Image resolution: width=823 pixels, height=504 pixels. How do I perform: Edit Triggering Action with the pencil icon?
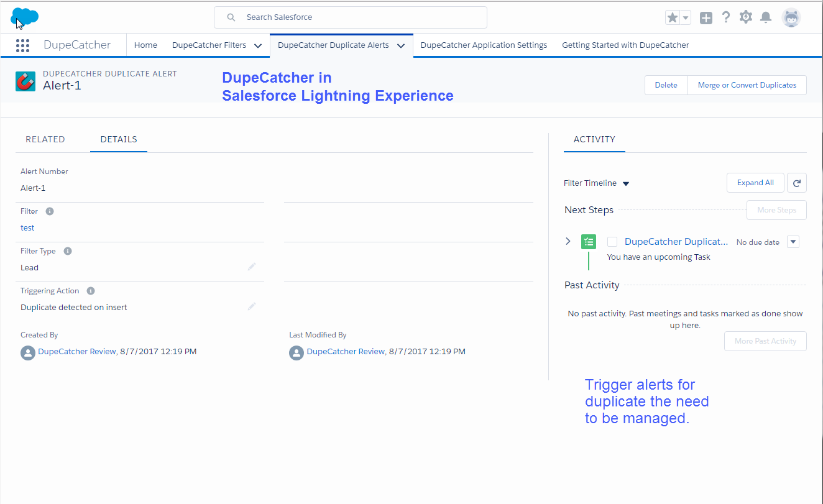pos(252,306)
